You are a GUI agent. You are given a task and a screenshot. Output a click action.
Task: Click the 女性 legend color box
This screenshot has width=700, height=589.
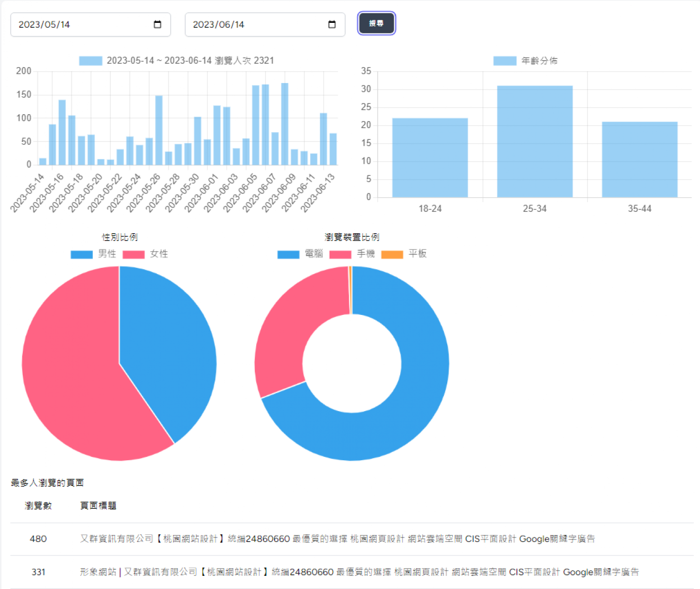click(x=134, y=254)
